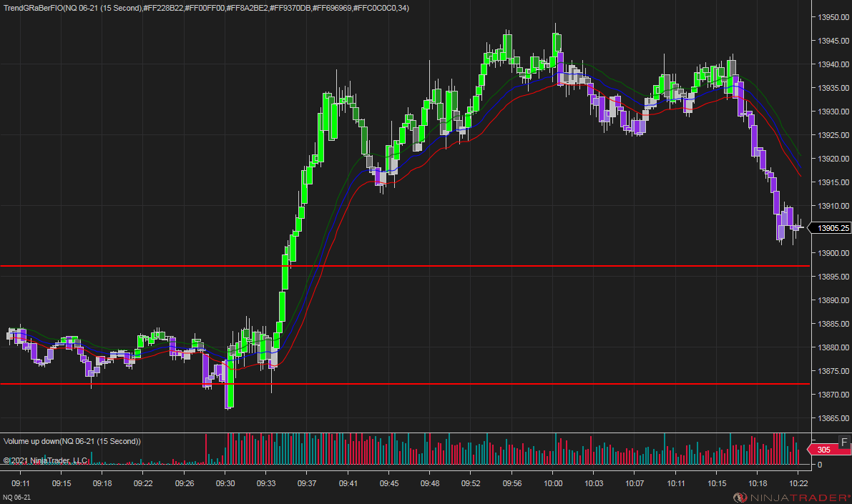This screenshot has height=504, width=852.
Task: Click the F fixed-scale button on volume panel
Action: coord(844,442)
